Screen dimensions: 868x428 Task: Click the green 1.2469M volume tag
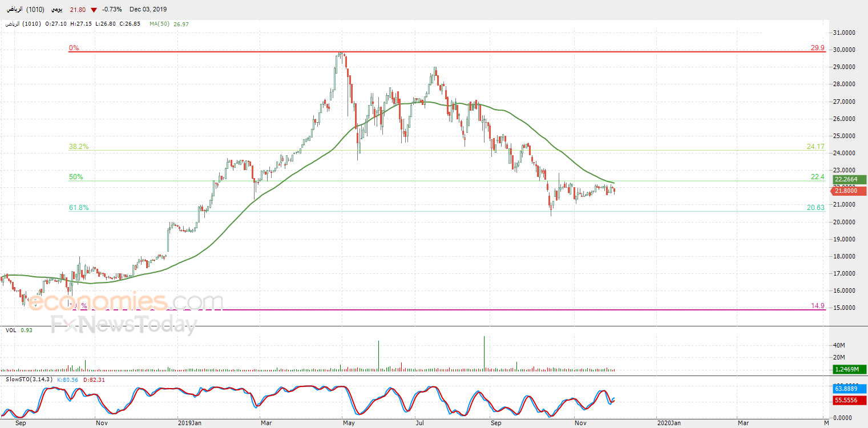[x=849, y=370]
